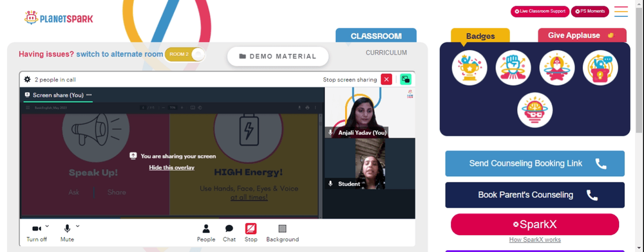Click the phone icon on Book Parent's Counseling

[x=592, y=195]
